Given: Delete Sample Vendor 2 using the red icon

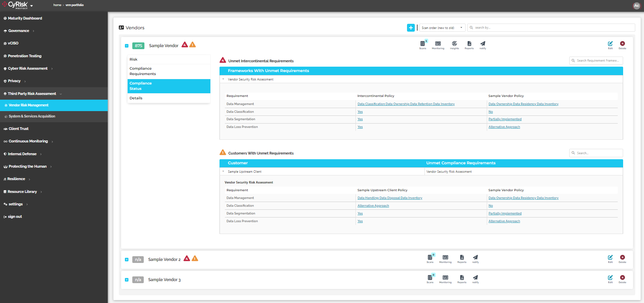Looking at the screenshot, I should click(x=622, y=258).
